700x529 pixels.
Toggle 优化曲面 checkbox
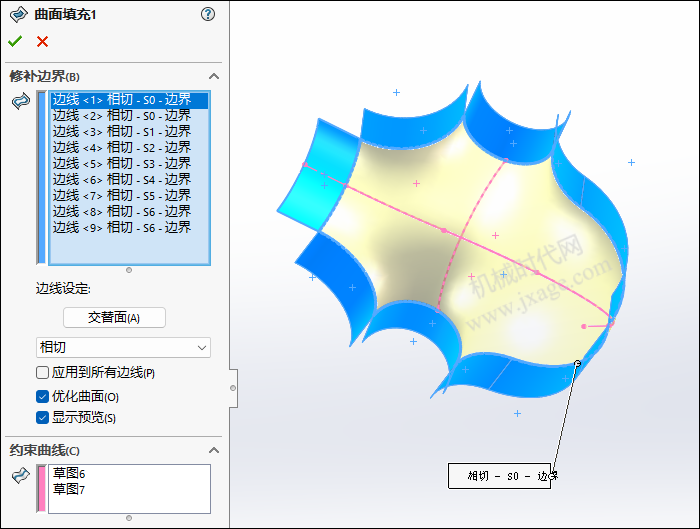tap(42, 396)
